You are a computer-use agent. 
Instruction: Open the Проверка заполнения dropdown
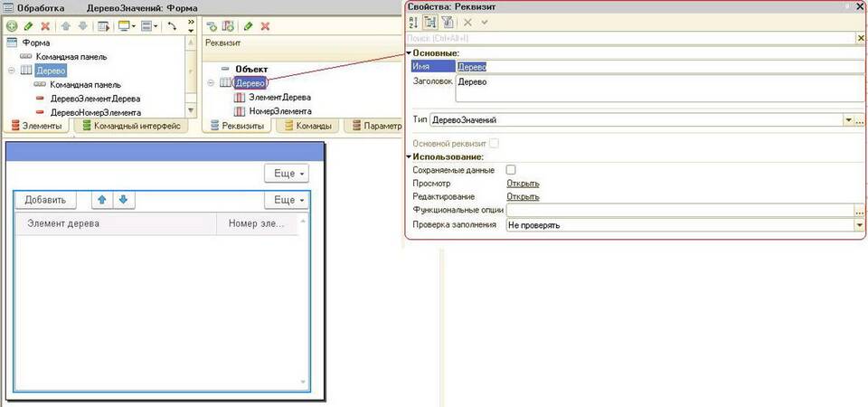860,225
